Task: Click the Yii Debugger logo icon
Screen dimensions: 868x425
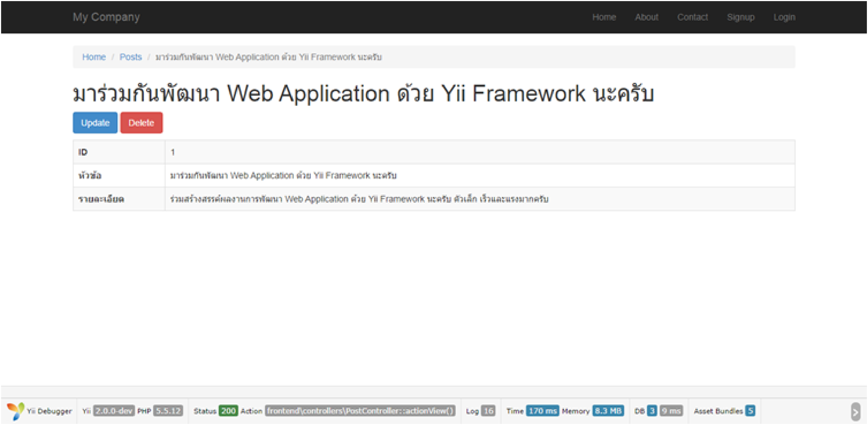Action: [x=15, y=411]
